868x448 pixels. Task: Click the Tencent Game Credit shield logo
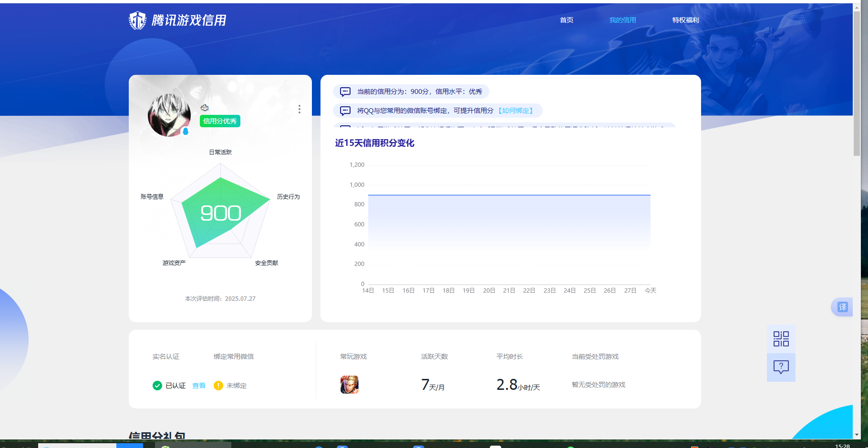pos(138,20)
